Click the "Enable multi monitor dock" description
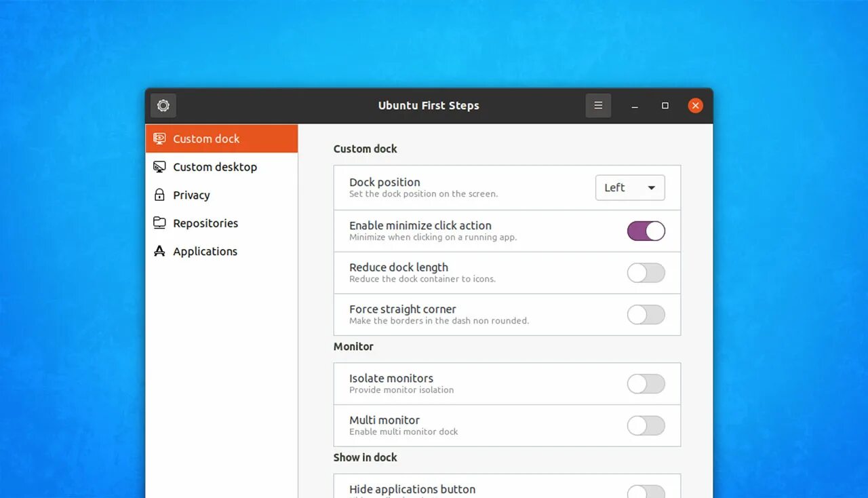This screenshot has height=498, width=868. click(x=404, y=432)
